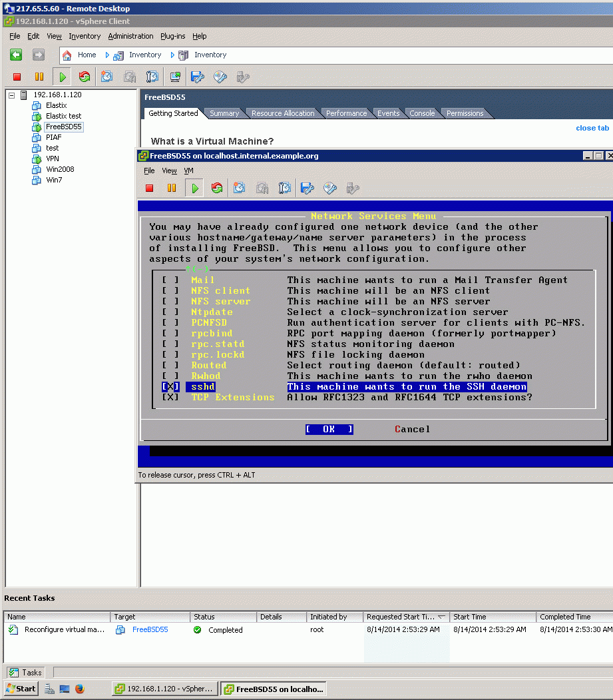This screenshot has width=613, height=700.
Task: Click the CD/DVD connect icon in the main toolbar
Action: pos(220,77)
